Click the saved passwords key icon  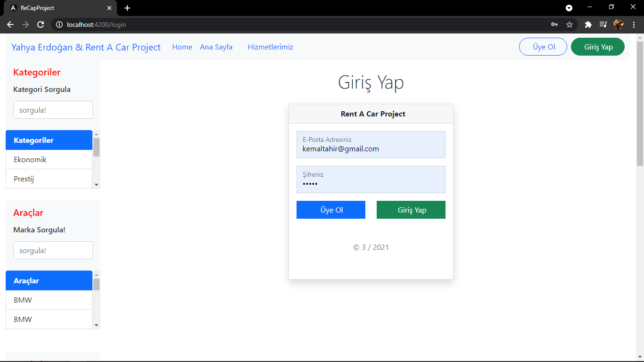tap(554, 25)
